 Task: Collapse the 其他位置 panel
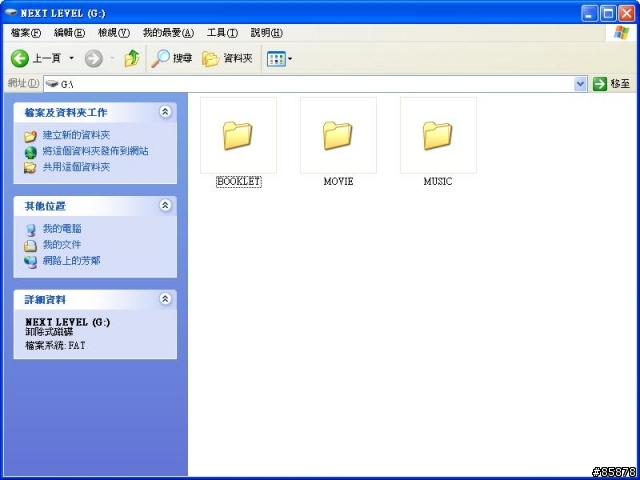coord(165,205)
